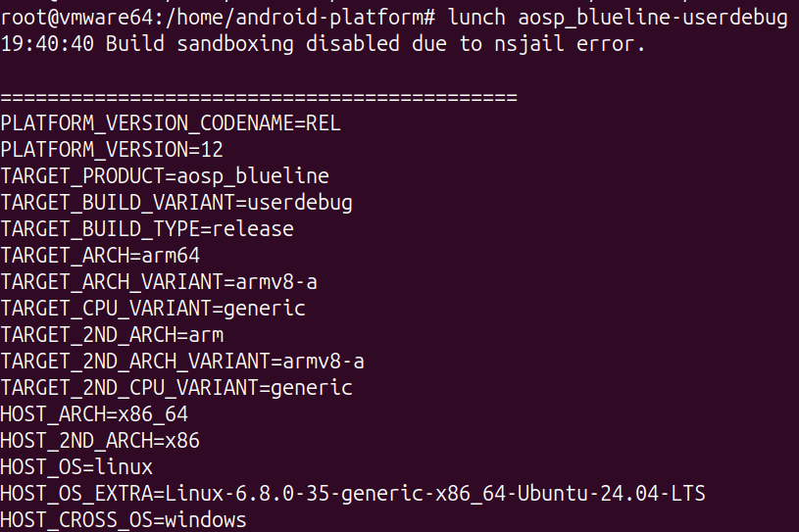Click the TARGET_PRODUCT=aosp_blueline line
This screenshot has width=799, height=532.
[165, 176]
